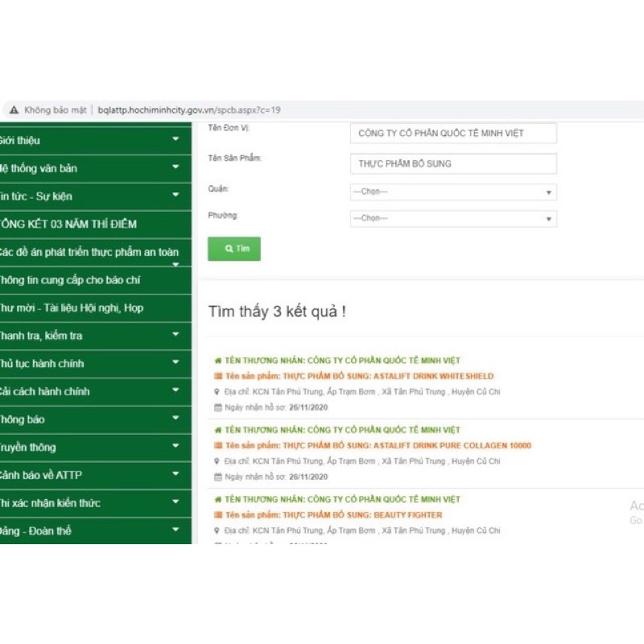Click arrow beside 'Thủ tục hành chính'
This screenshot has width=644, height=644.
[175, 363]
